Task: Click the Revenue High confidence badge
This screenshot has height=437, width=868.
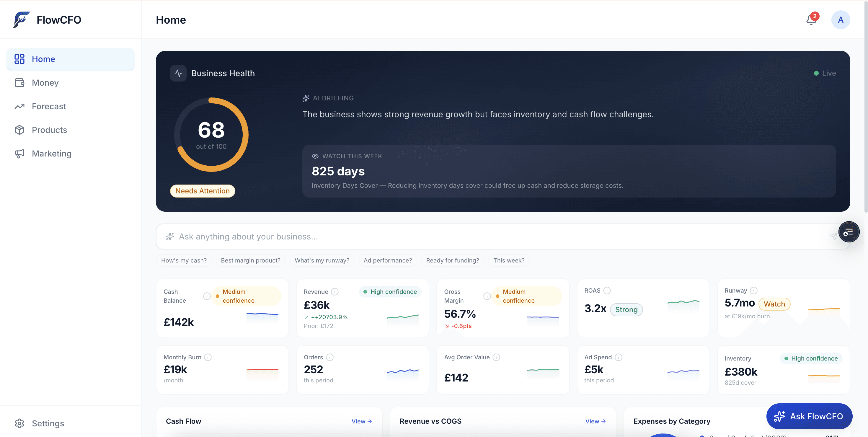Action: [390, 291]
